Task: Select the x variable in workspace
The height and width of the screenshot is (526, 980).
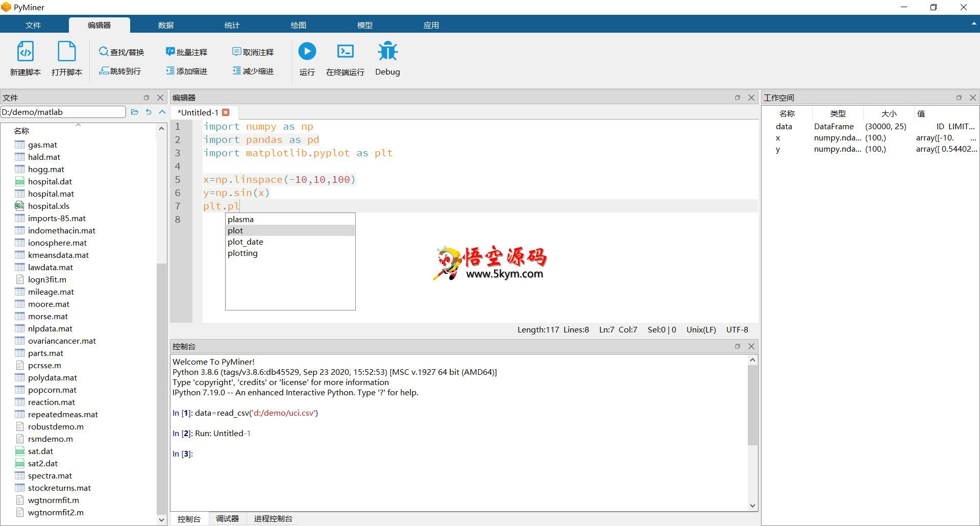Action: pos(870,137)
